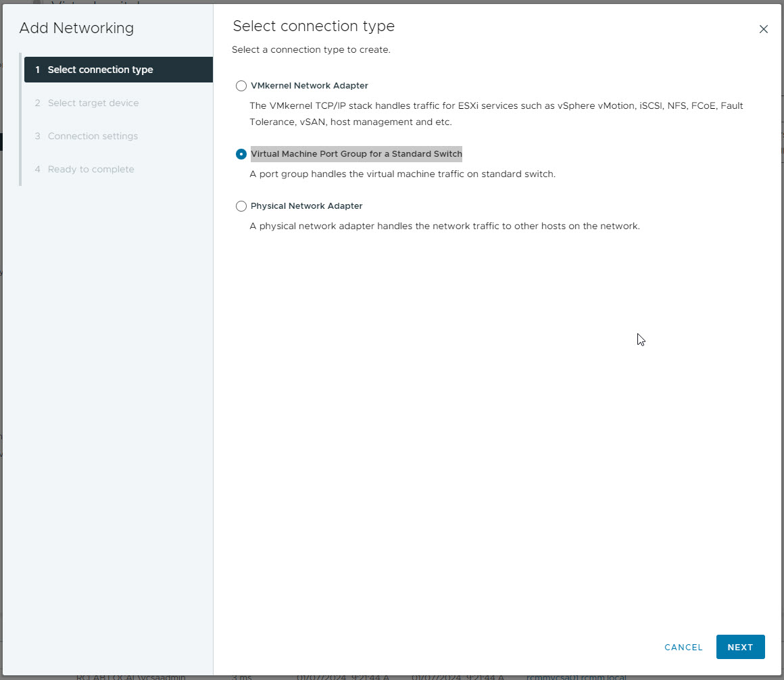This screenshot has height=680, width=784.
Task: Open step 4 Ready to complete
Action: (x=91, y=169)
